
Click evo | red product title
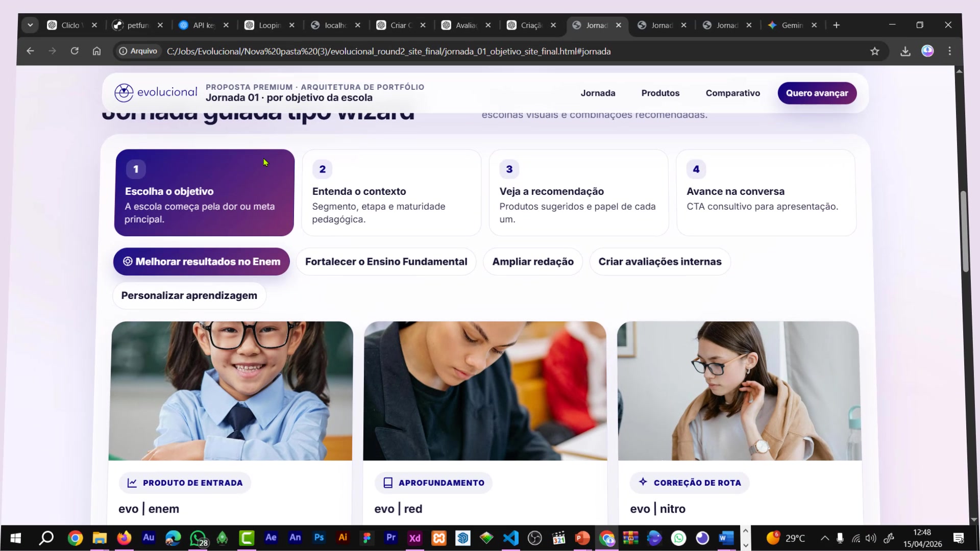[x=398, y=509]
